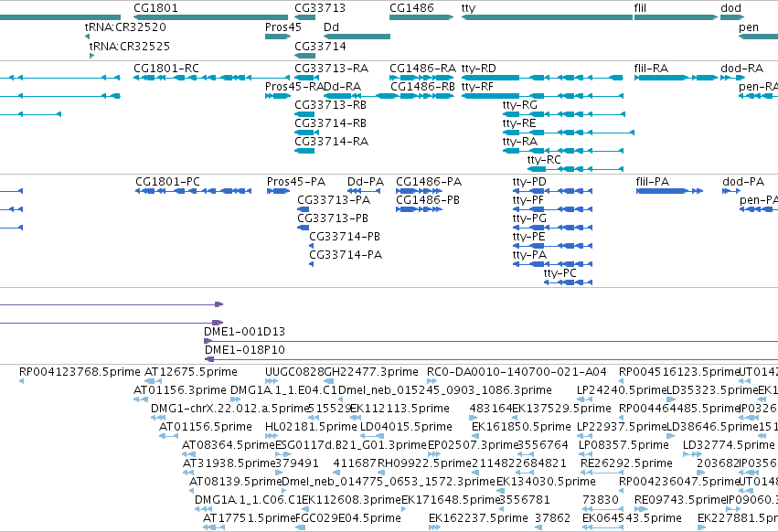The image size is (778, 532).
Task: Select EST UUGC0828 marker
Action: click(x=272, y=381)
